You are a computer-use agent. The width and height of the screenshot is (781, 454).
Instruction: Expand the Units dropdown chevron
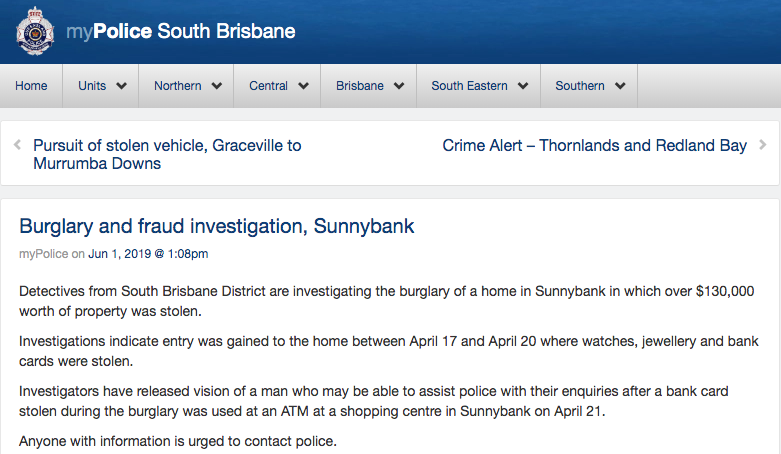click(x=121, y=86)
